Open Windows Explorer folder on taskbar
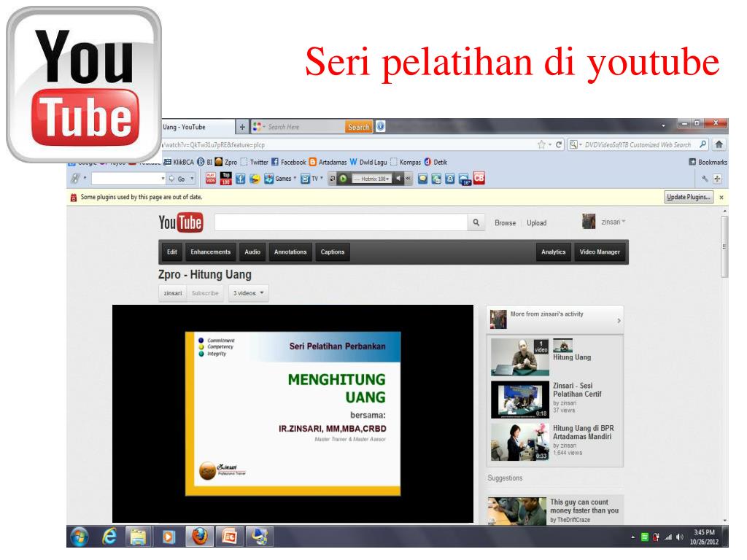Viewport: 747px width, 560px height. pos(138,537)
